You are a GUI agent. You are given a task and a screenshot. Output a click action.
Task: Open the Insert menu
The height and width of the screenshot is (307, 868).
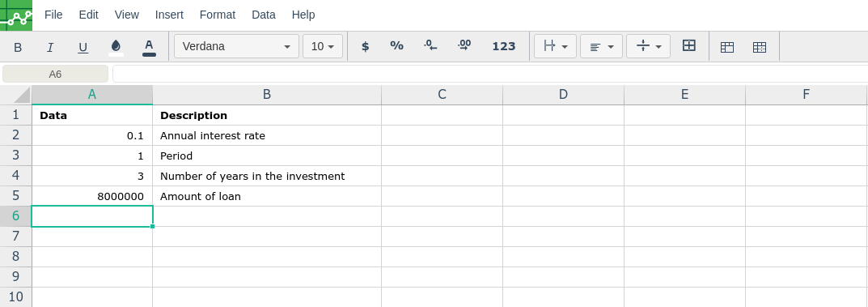169,15
